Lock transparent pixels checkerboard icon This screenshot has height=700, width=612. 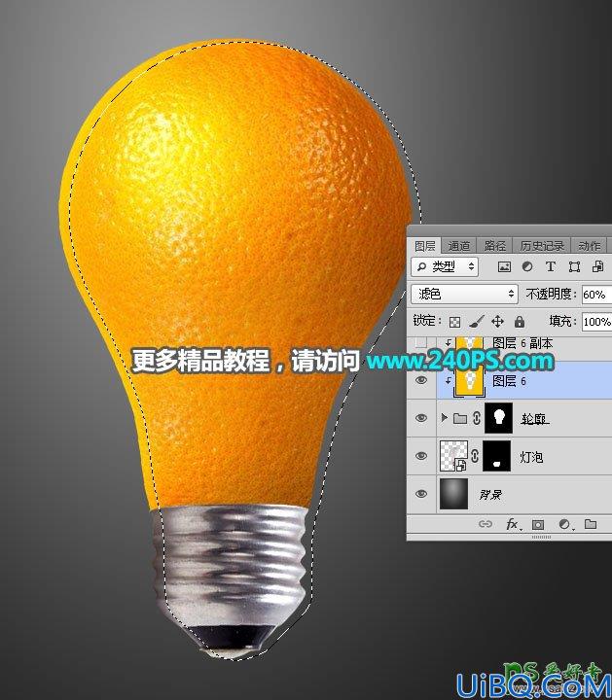pos(454,322)
